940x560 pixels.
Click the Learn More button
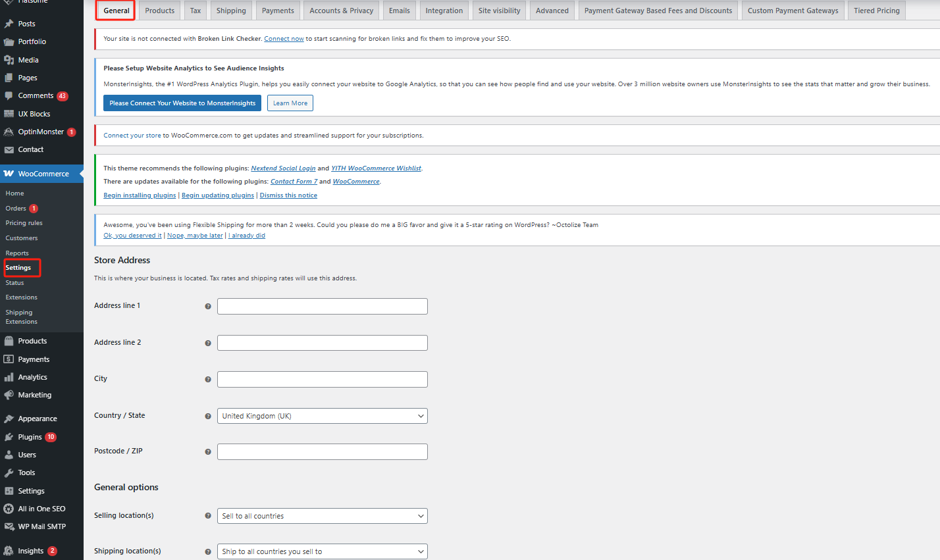pyautogui.click(x=290, y=103)
